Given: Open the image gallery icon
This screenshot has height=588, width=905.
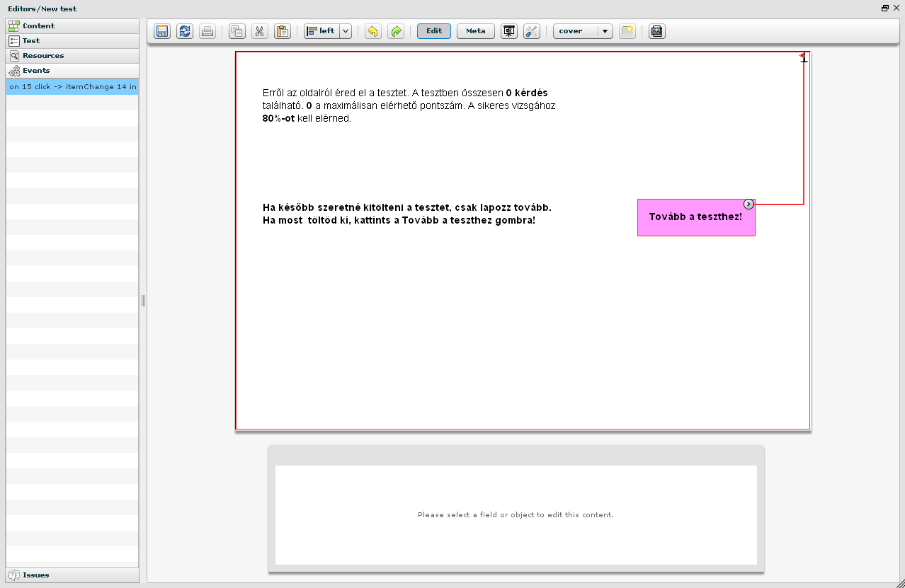Looking at the screenshot, I should [x=657, y=31].
